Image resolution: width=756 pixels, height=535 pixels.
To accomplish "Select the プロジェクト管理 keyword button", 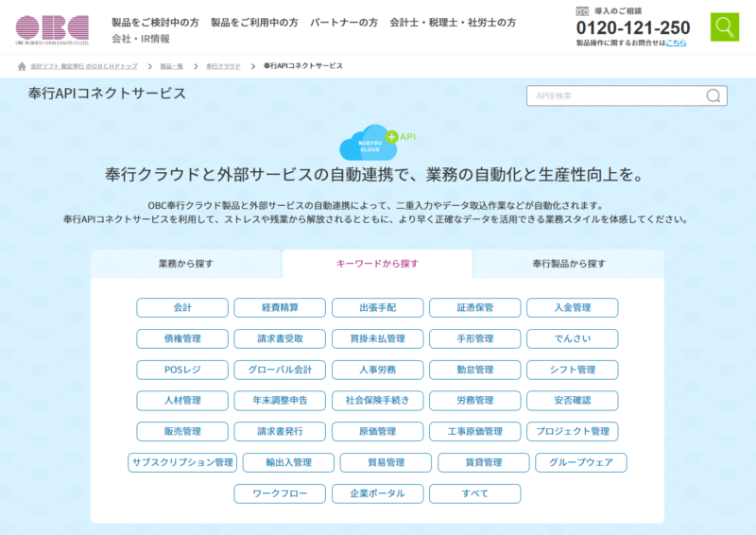I will tap(573, 432).
